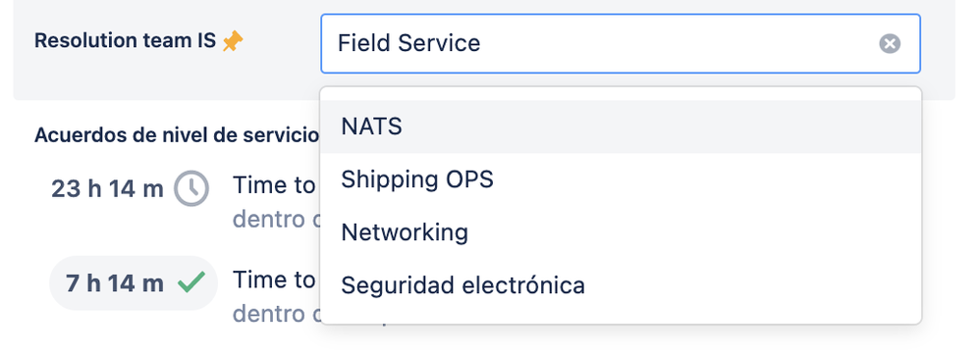Open the Time to SLA beside 23 h 14 m
Viewport: 980px width, 356px height.
point(274,185)
